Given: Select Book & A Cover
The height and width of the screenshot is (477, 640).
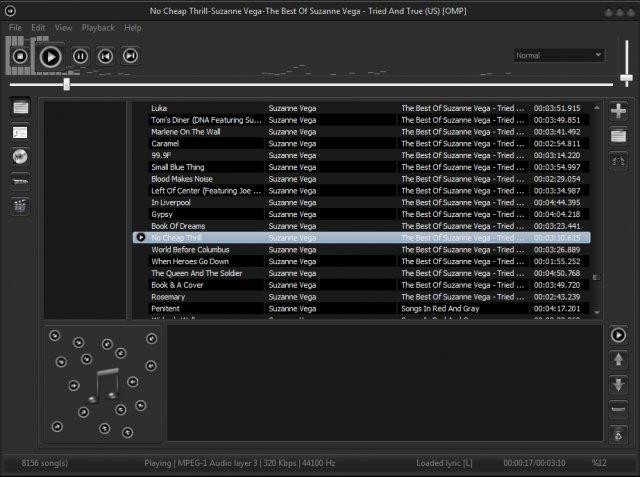Looking at the screenshot, I should (x=361, y=285).
